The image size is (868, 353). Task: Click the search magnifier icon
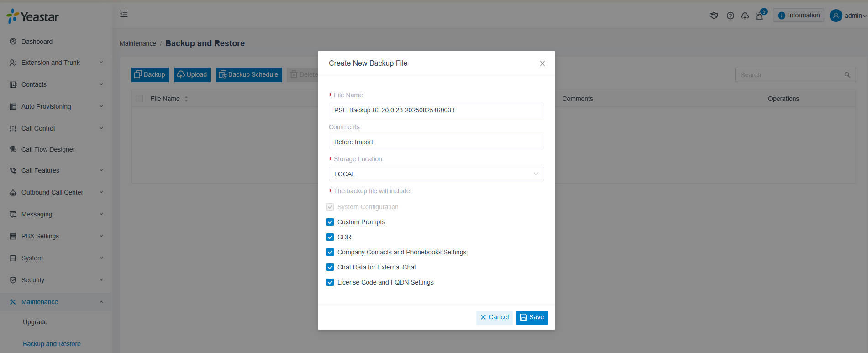click(847, 75)
